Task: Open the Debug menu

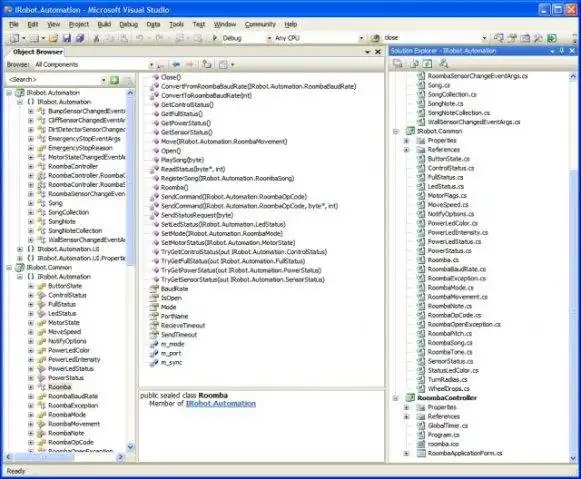Action: click(x=129, y=24)
